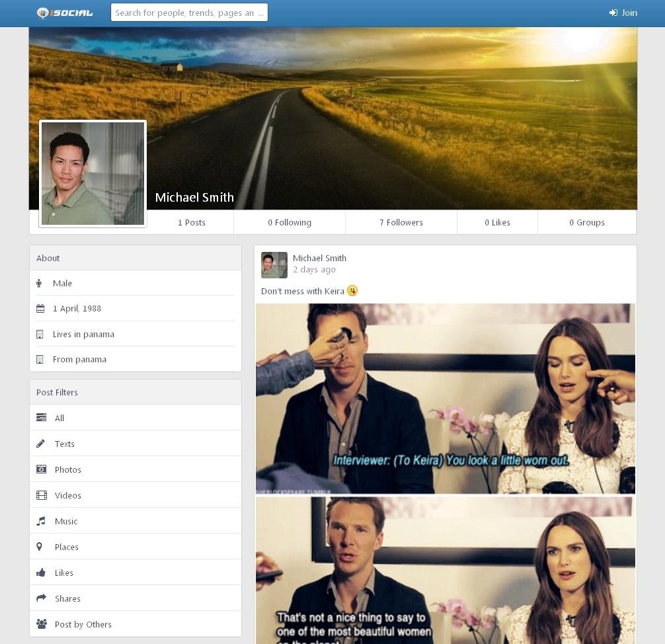Viewport: 665px width, 644px height.
Task: Open the 1 Posts tab
Action: (x=192, y=222)
